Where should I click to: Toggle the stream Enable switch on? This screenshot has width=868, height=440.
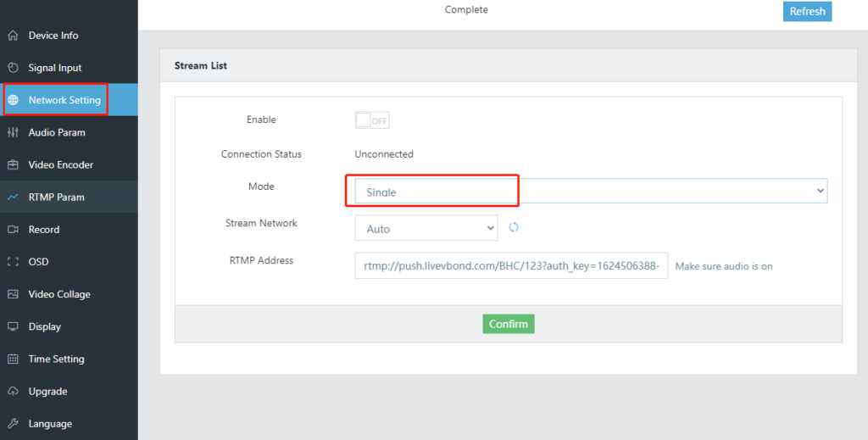372,120
